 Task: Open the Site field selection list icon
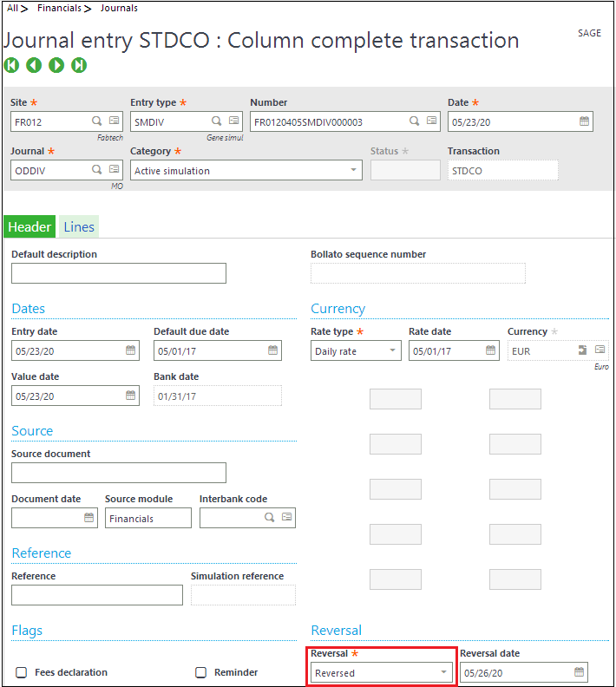click(x=114, y=121)
